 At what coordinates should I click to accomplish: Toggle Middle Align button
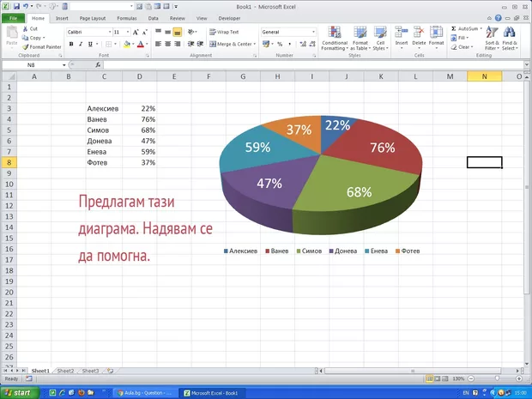click(x=167, y=32)
